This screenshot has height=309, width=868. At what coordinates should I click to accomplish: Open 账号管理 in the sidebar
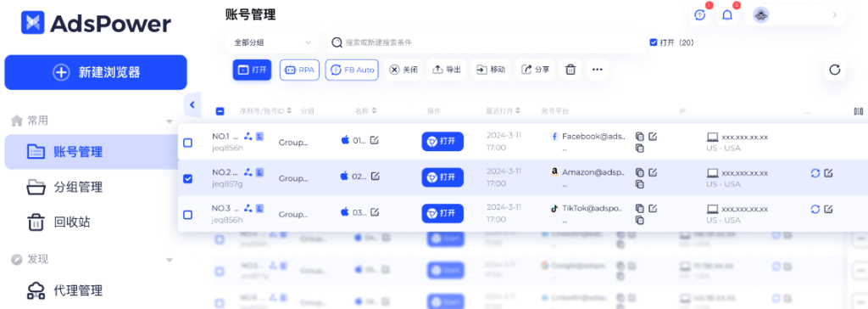92,151
